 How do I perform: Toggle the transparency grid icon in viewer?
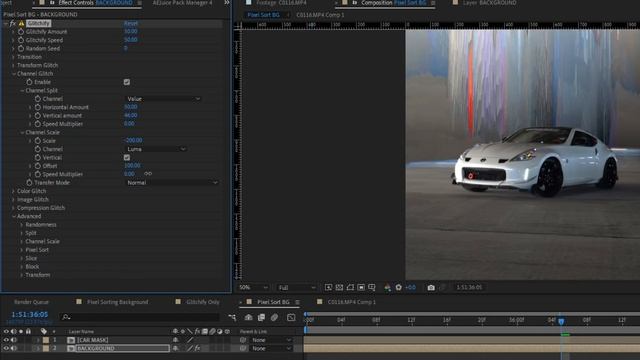[339, 287]
